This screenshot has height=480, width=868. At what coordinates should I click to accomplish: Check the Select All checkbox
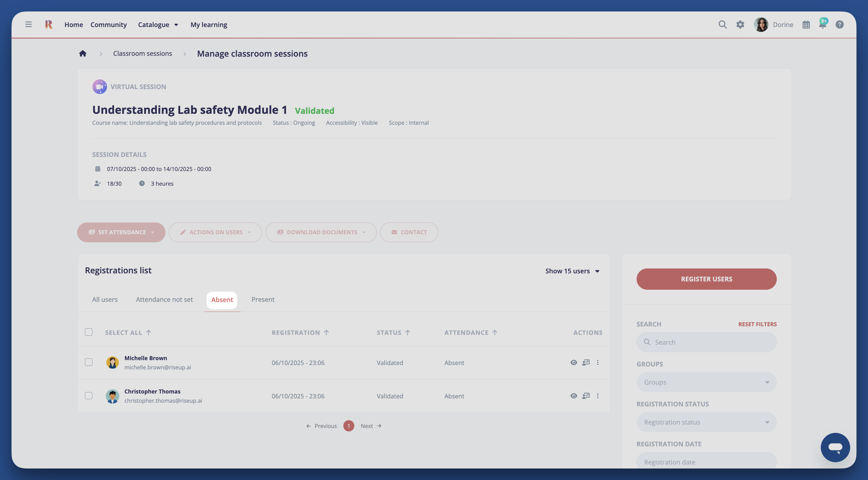pyautogui.click(x=89, y=332)
